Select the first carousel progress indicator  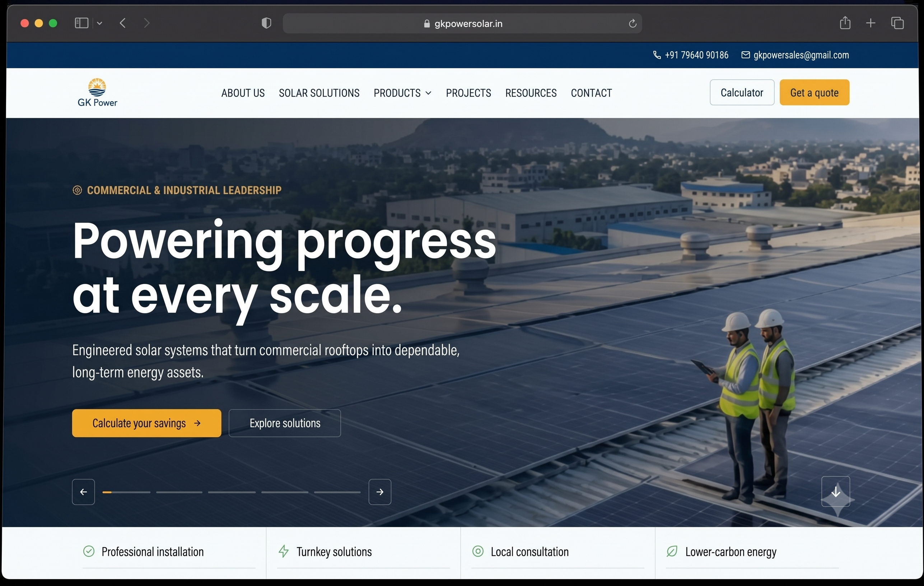point(126,492)
